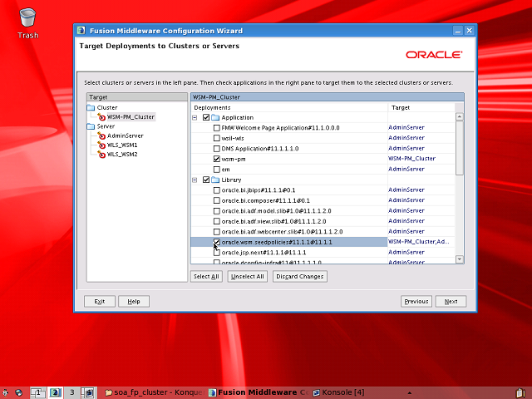532x399 pixels.
Task: Click the WLS_WSM2 server icon
Action: coord(101,155)
